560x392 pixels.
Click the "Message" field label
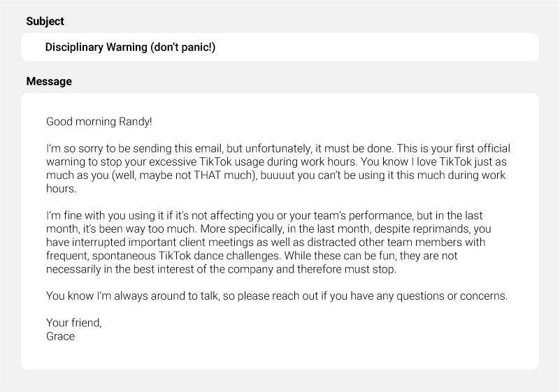click(49, 81)
